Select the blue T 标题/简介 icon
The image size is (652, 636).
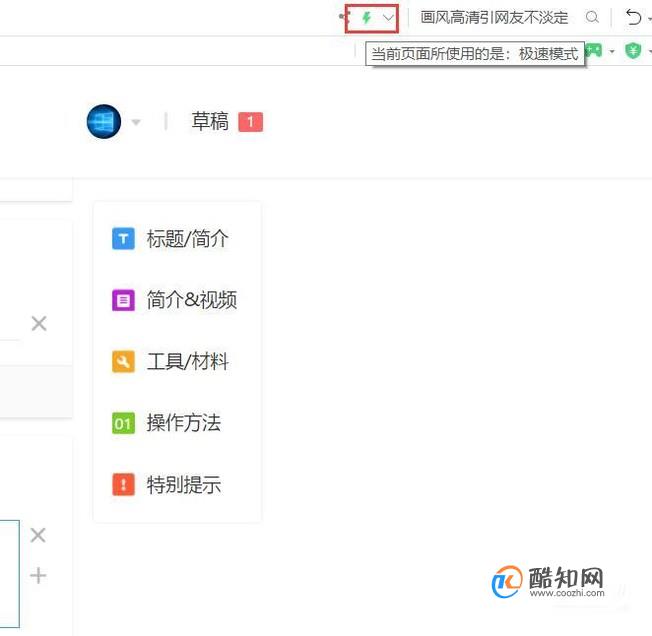tap(123, 239)
